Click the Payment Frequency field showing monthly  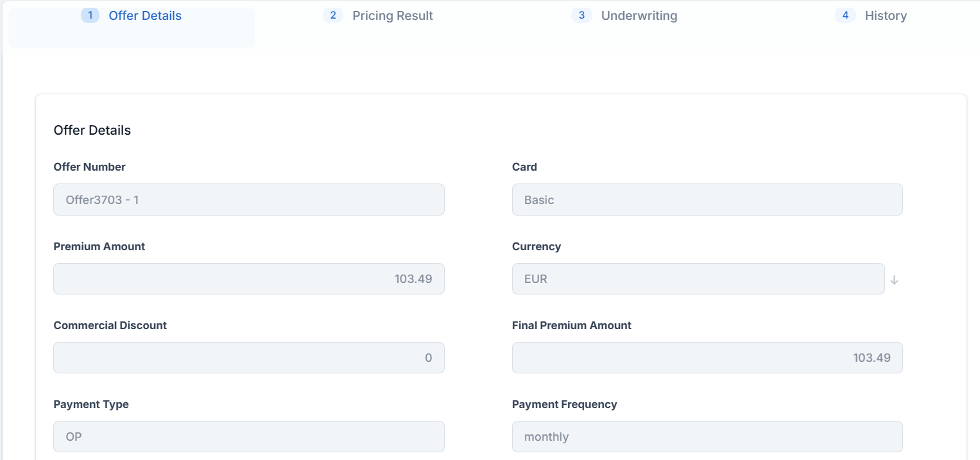(707, 437)
